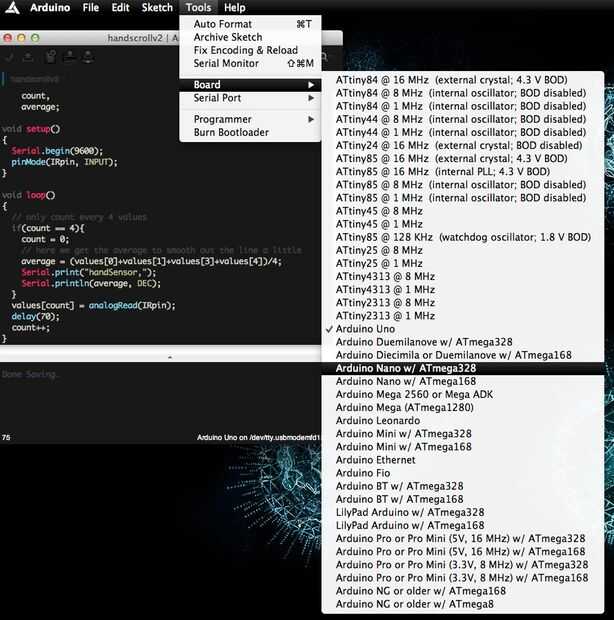Expand the Serial Port submenu

point(250,98)
